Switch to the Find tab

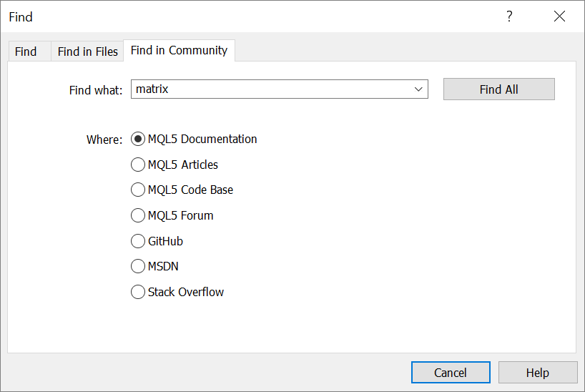[x=26, y=52]
